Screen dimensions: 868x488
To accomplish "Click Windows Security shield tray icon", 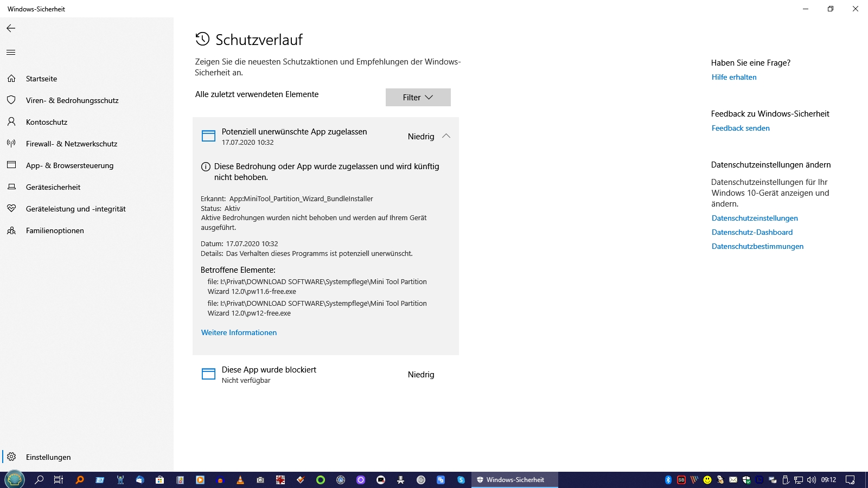I will [x=746, y=480].
